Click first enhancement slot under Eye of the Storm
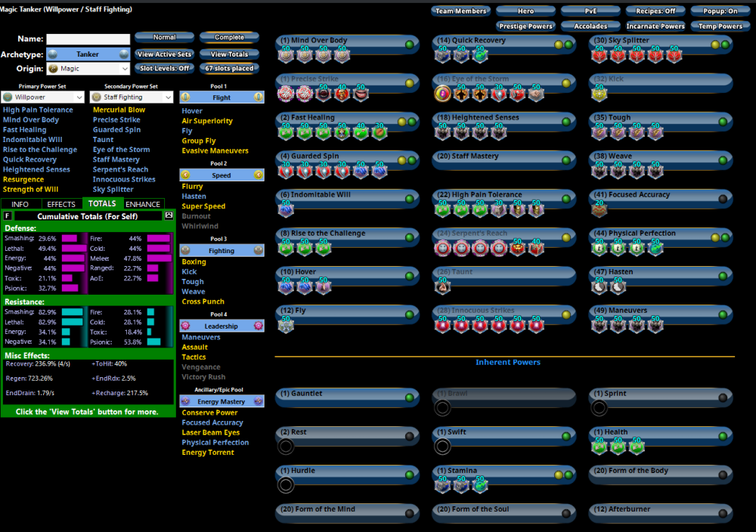 click(x=442, y=94)
